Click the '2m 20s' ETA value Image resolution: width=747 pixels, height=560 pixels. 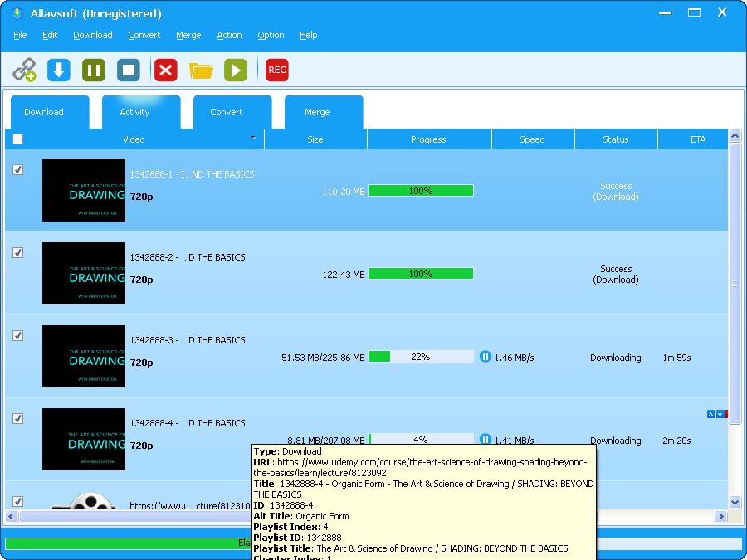click(x=676, y=441)
